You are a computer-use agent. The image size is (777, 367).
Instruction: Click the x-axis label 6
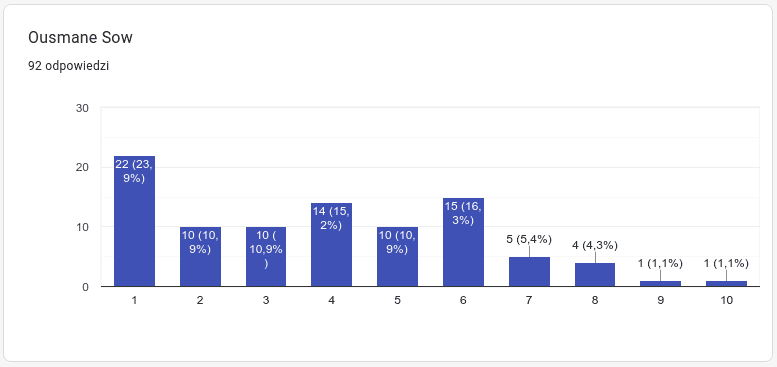[x=463, y=300]
